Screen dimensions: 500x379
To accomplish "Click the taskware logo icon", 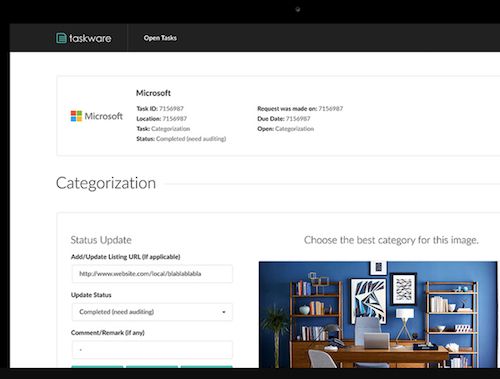I will click(61, 38).
